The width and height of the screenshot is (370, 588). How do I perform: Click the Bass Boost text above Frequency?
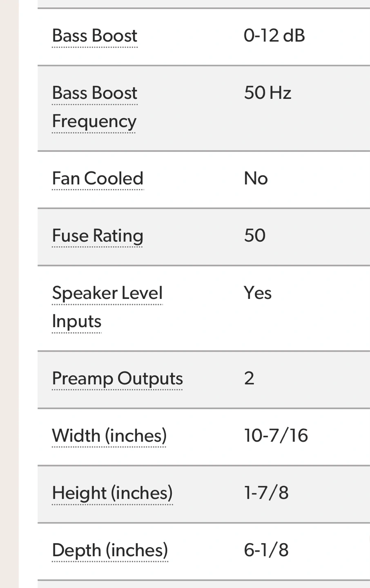pyautogui.click(x=94, y=93)
